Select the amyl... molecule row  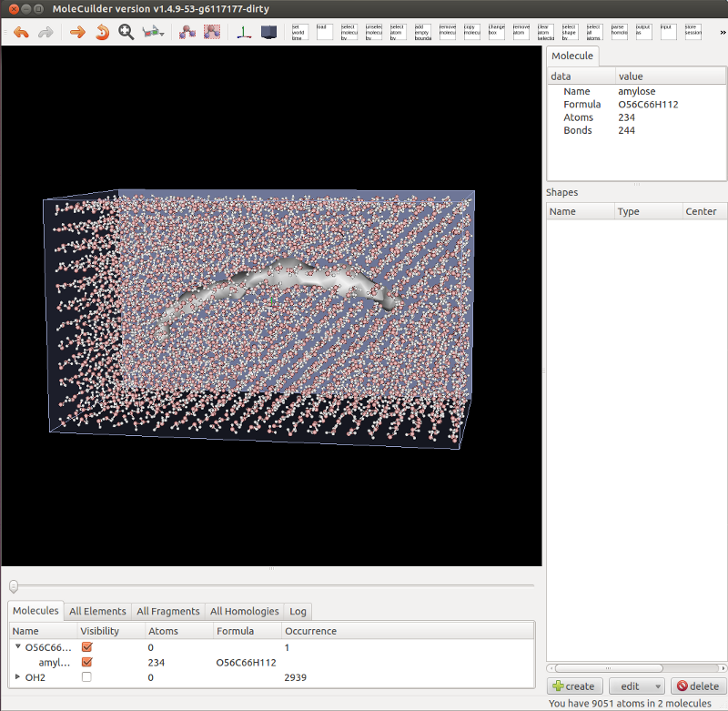[271, 662]
